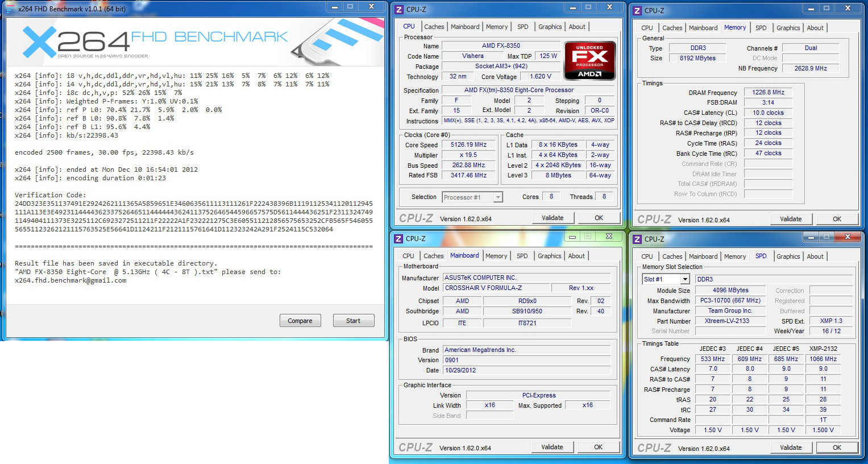Select Graphics tab in the CPU-Z motherboard window

(x=550, y=256)
